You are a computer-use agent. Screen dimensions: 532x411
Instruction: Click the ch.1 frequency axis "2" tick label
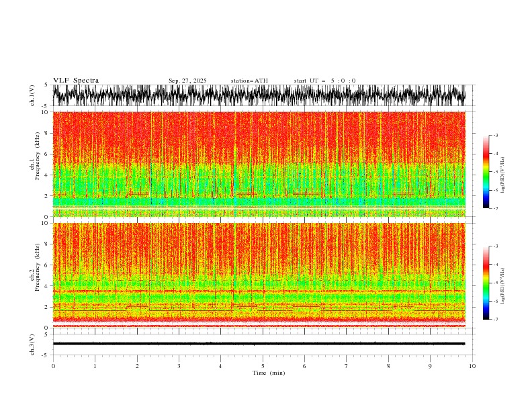(46, 196)
